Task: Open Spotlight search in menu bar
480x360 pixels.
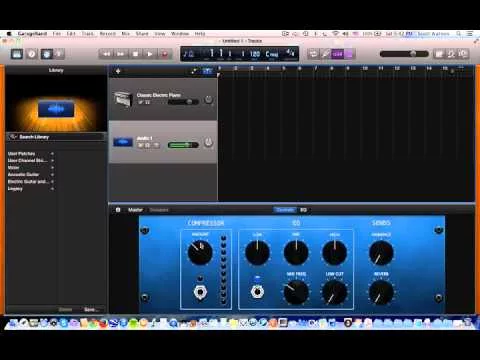Action: 459,34
